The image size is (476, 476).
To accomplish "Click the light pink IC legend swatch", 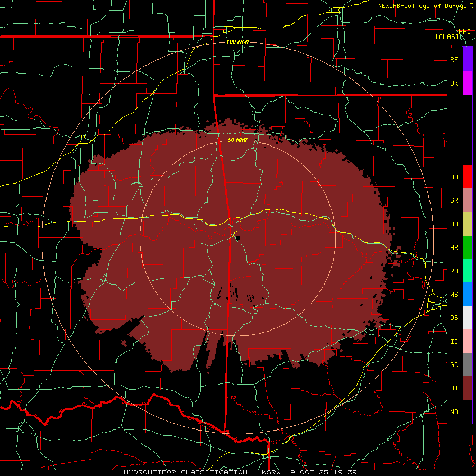I will click(x=467, y=341).
